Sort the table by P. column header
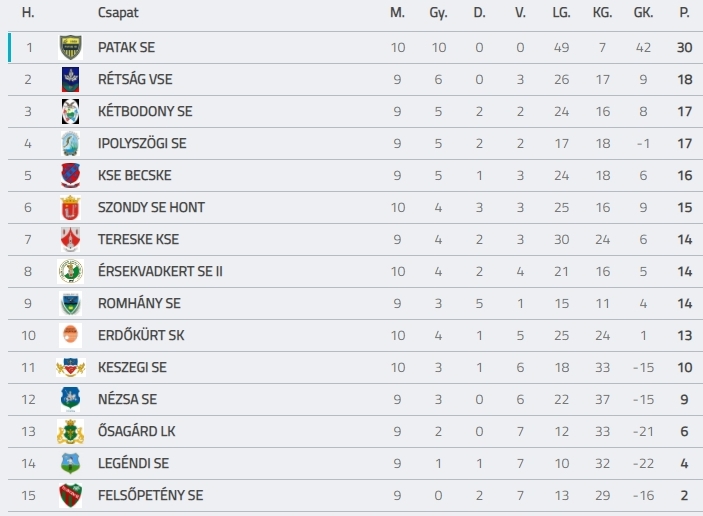The image size is (703, 516). [684, 13]
